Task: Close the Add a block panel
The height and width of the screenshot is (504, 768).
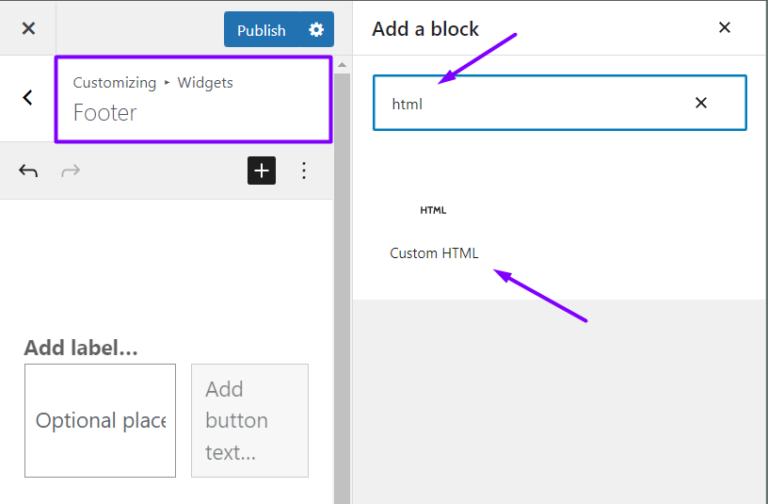Action: (724, 27)
